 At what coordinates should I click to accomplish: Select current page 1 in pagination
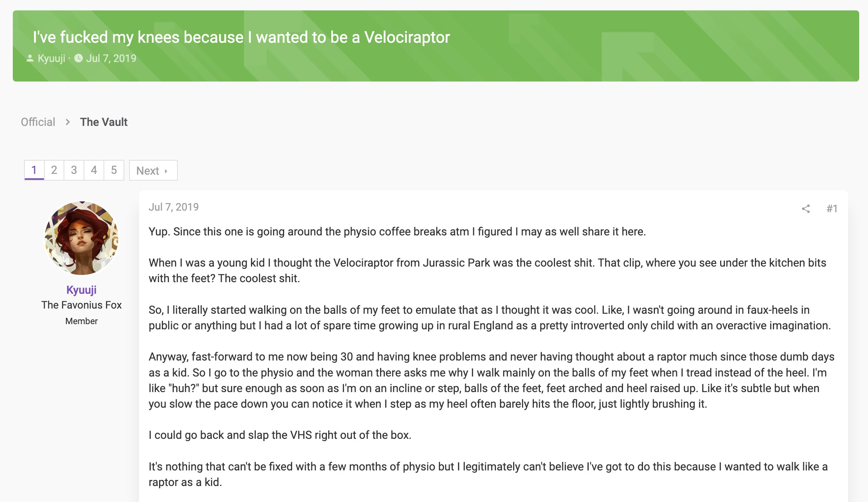click(34, 170)
